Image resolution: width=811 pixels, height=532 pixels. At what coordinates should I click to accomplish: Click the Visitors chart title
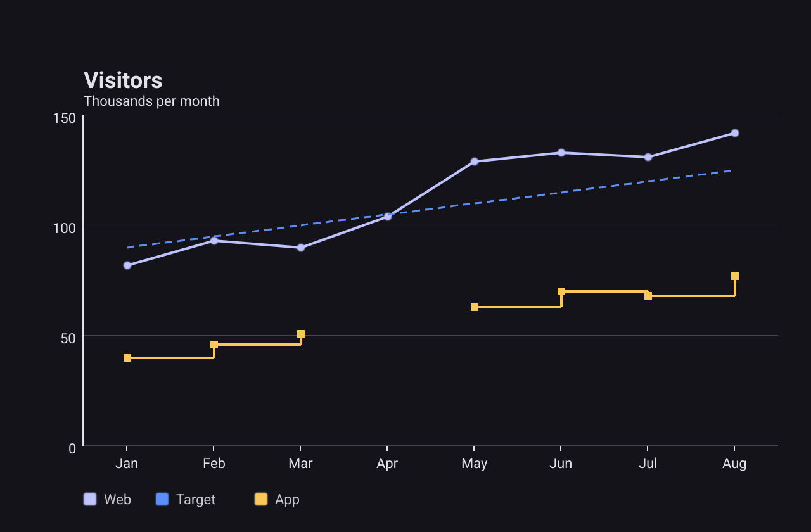(123, 80)
